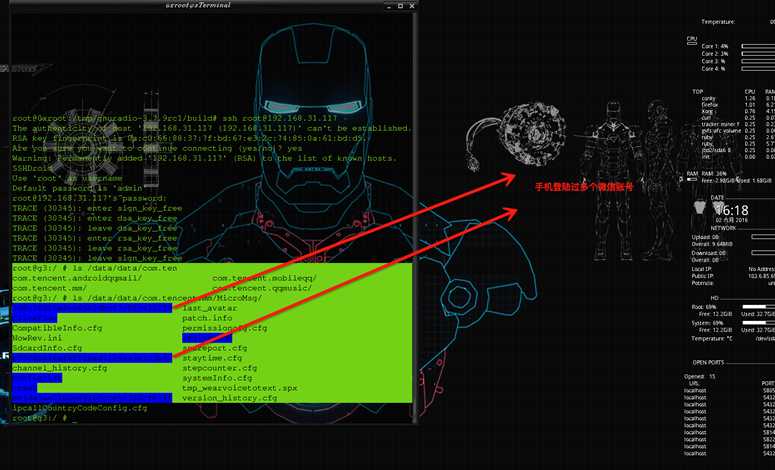Click the 'TOP' process list header

[x=697, y=91]
